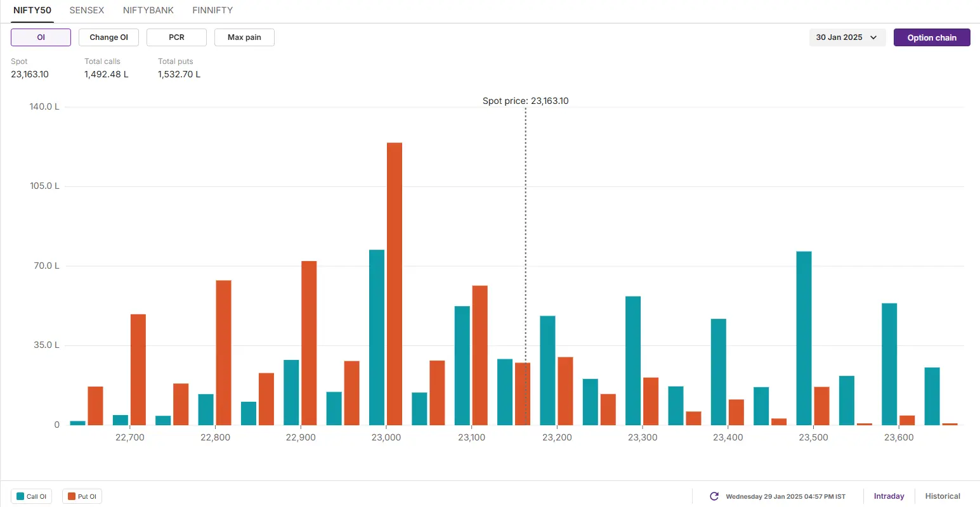The width and height of the screenshot is (980, 507).
Task: Click the teal Call OI legend swatch
Action: click(x=20, y=496)
